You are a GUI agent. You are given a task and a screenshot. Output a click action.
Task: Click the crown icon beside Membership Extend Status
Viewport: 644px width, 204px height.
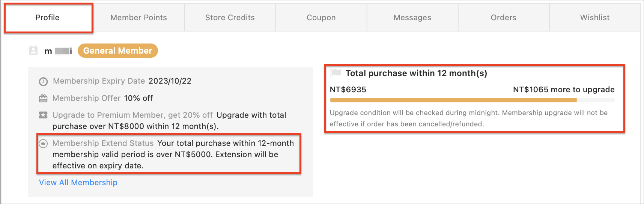click(44, 143)
